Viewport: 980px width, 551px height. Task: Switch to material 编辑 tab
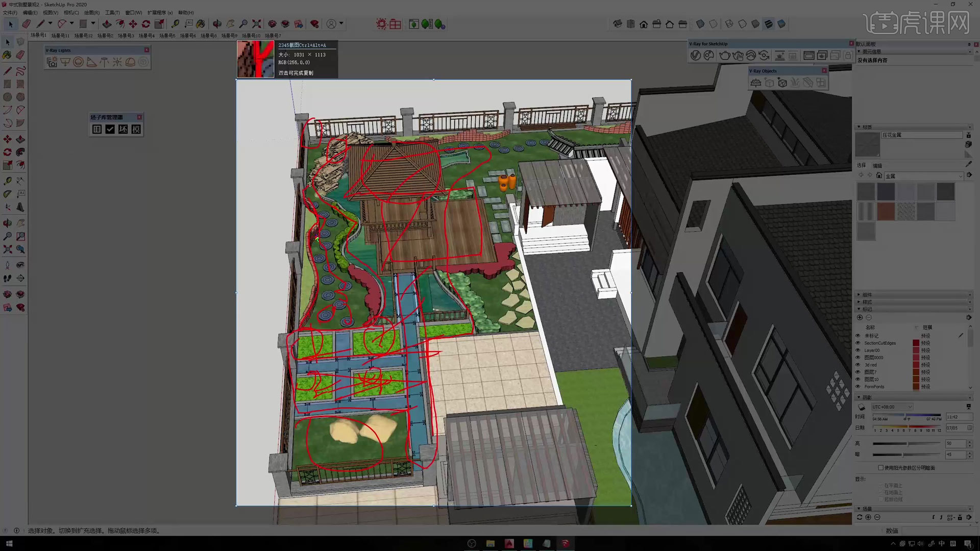pos(877,166)
